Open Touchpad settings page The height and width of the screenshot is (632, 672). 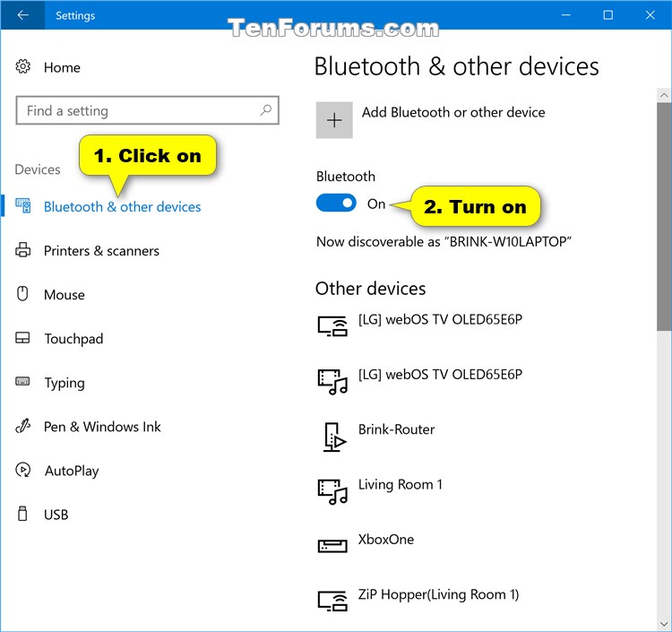[73, 339]
